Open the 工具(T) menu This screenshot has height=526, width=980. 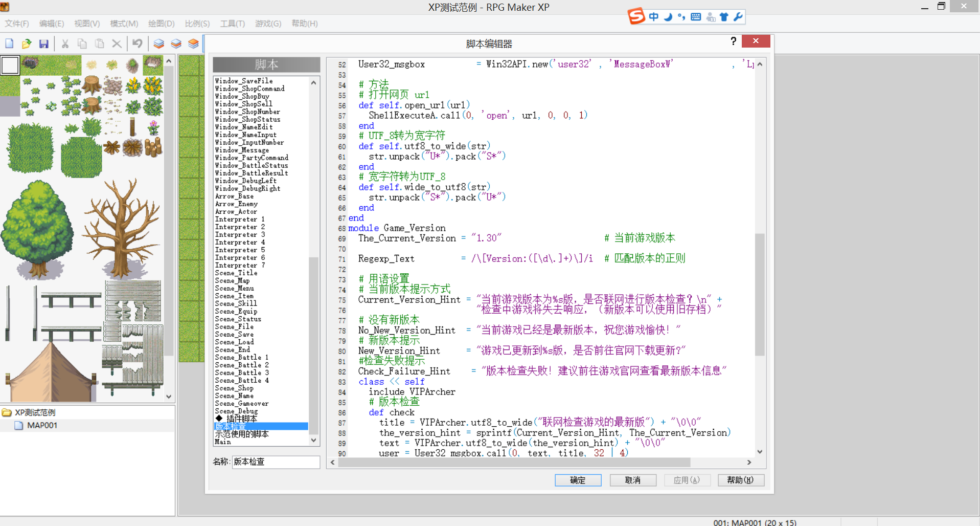pyautogui.click(x=233, y=24)
